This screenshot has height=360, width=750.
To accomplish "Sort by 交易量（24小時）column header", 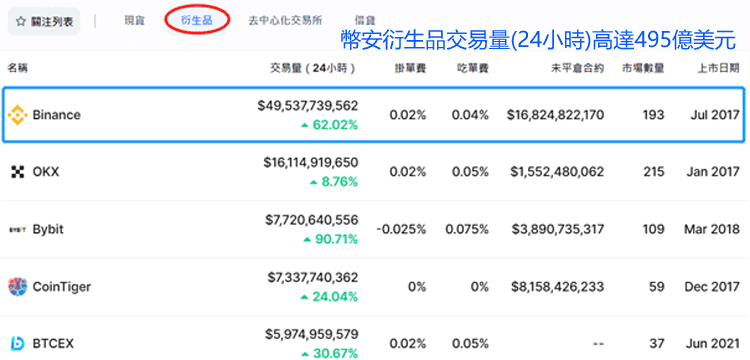I will pos(313,68).
